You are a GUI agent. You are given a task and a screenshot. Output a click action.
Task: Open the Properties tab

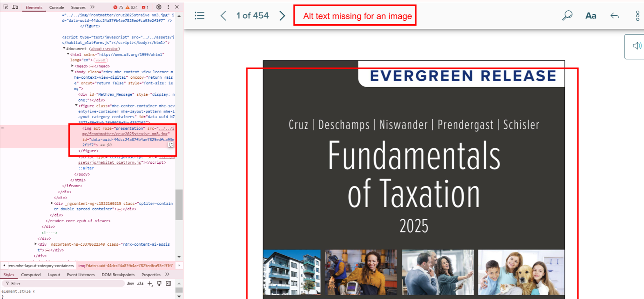point(151,275)
